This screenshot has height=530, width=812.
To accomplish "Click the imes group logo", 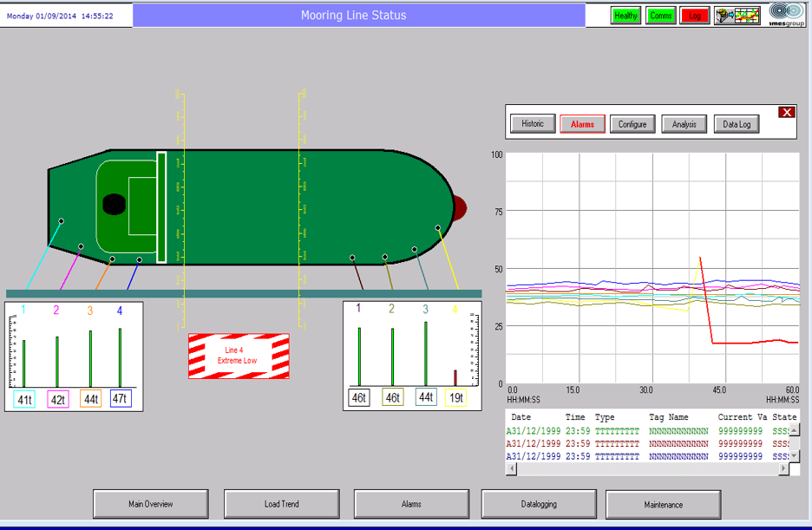I will point(787,15).
